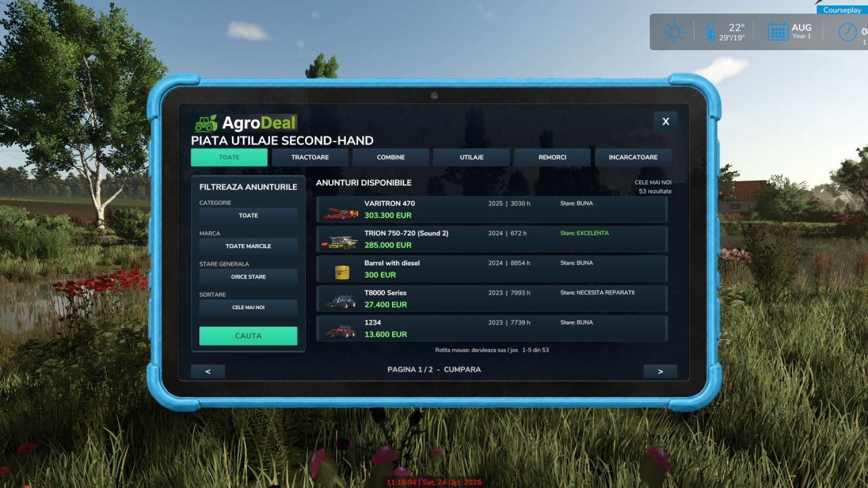Click the AgroDeal tractor logo icon
The height and width of the screenshot is (488, 868).
[x=206, y=123]
